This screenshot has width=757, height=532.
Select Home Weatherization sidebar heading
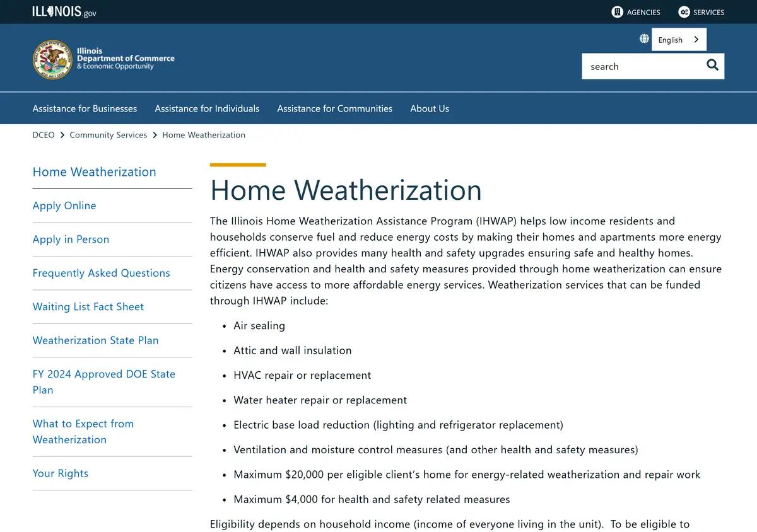(94, 172)
